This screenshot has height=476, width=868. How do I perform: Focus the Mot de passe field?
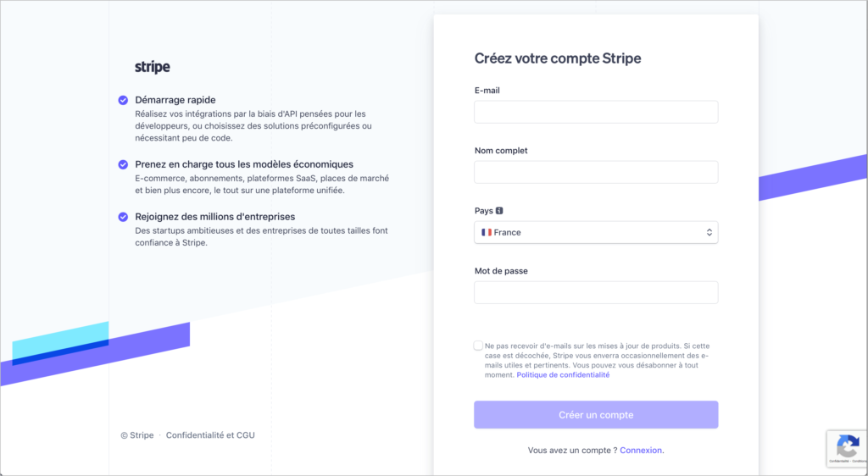(x=596, y=292)
